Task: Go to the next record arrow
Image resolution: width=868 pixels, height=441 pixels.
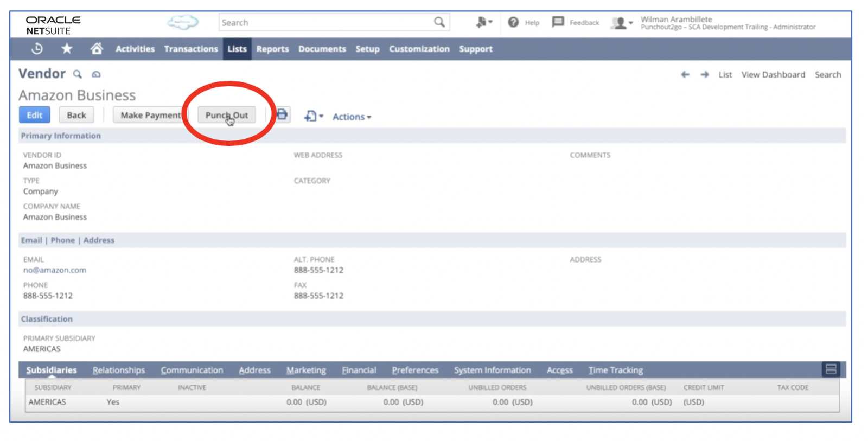Action: click(x=704, y=75)
